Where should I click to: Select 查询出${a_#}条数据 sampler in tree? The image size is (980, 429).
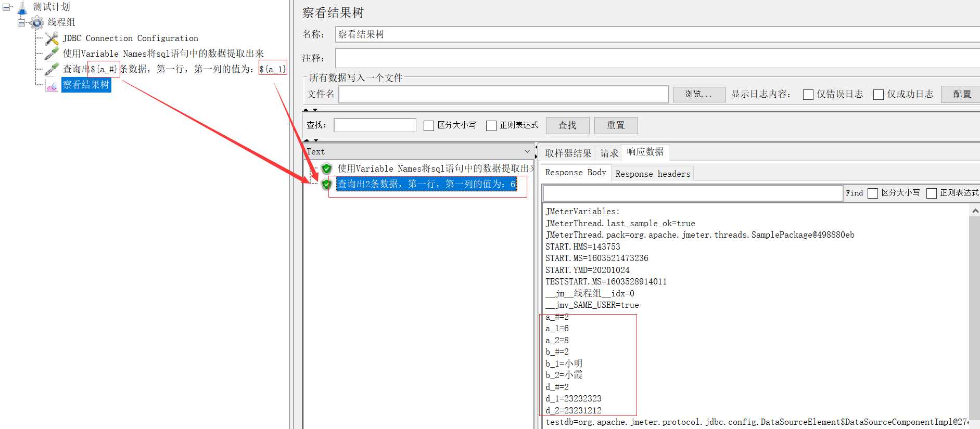point(174,69)
